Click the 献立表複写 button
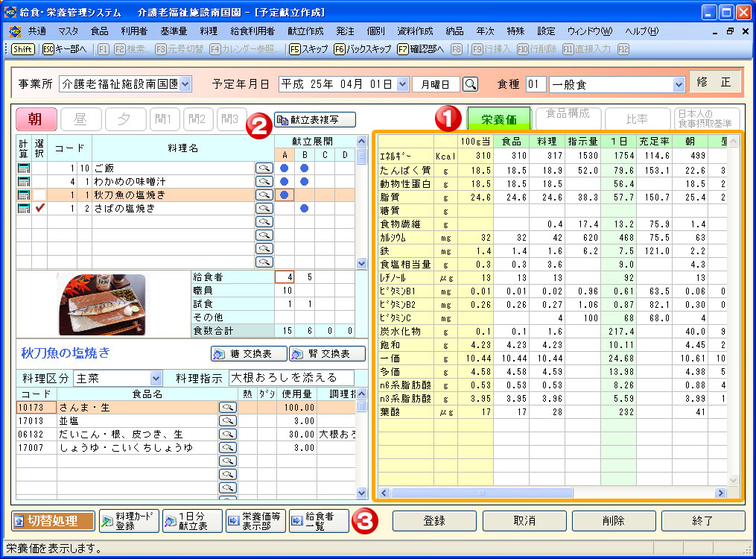This screenshot has height=559, width=756. pos(314,119)
